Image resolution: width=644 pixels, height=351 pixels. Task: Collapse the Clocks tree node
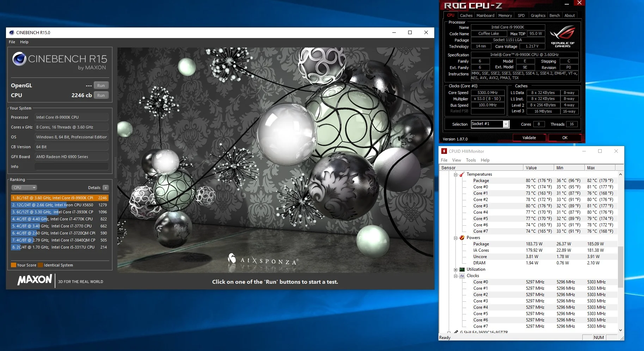pyautogui.click(x=456, y=276)
